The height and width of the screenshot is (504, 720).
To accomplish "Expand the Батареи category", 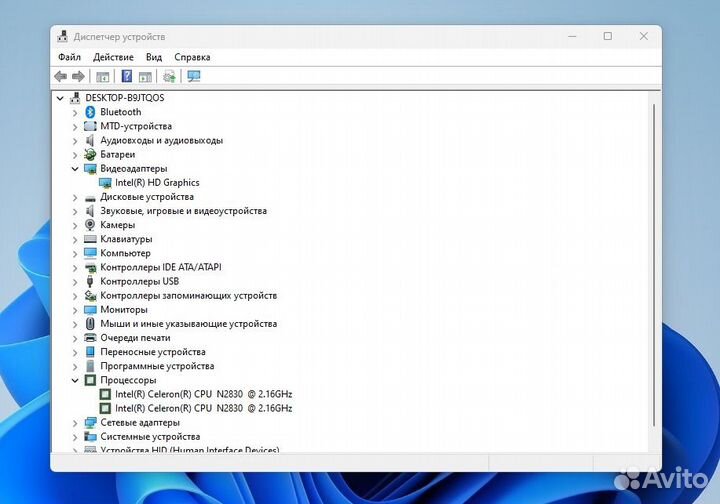I will coord(75,155).
